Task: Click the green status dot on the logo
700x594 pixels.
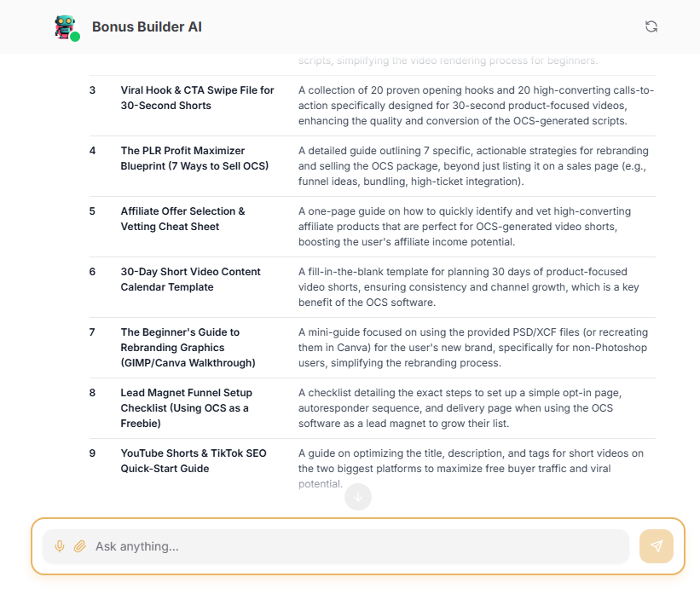Action: [x=78, y=37]
